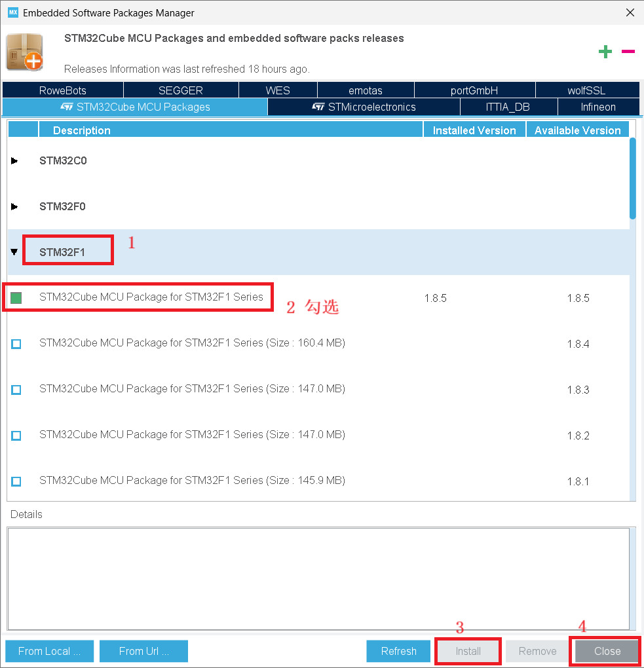Open the STM32Cube MCU Packages tab

(x=135, y=107)
